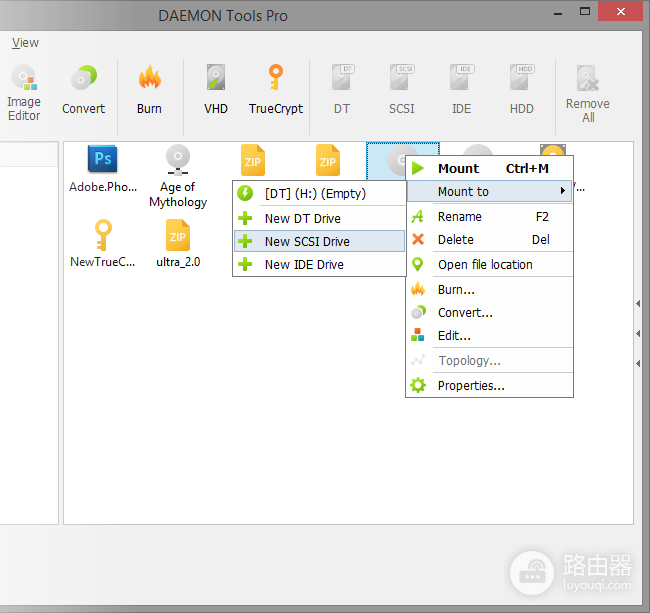Minimize the DAEMON Tools Pro window

pos(558,12)
